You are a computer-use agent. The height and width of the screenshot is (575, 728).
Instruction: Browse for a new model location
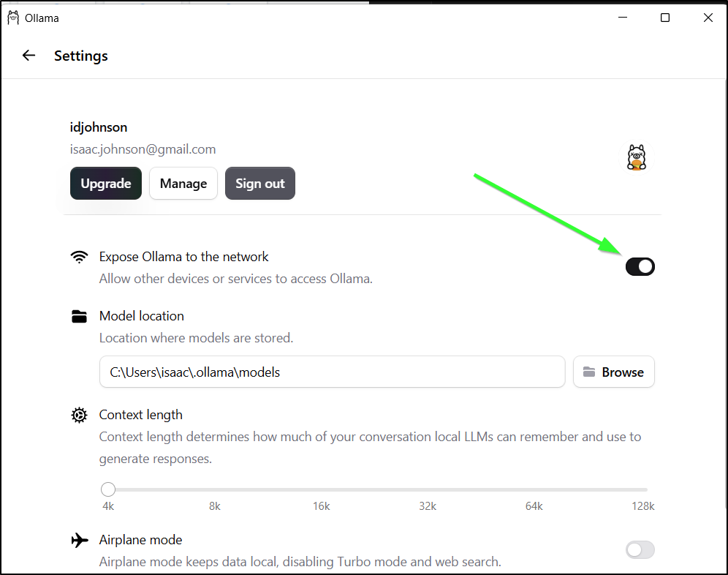click(614, 372)
